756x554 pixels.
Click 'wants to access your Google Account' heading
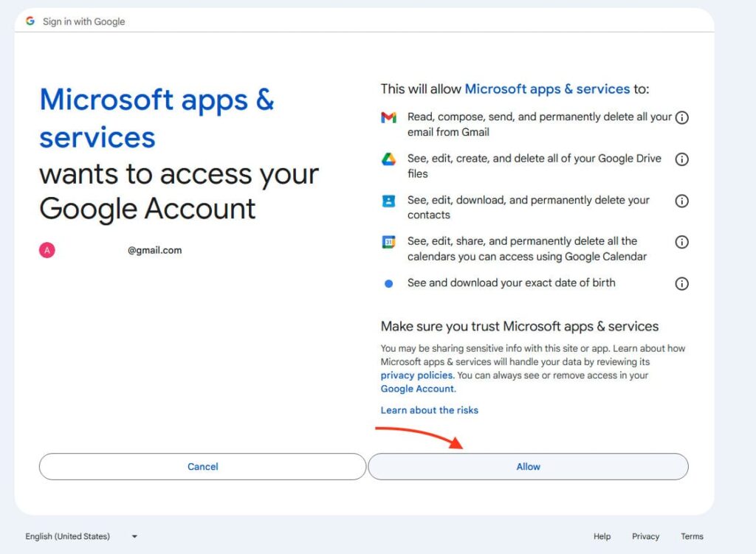pyautogui.click(x=179, y=191)
